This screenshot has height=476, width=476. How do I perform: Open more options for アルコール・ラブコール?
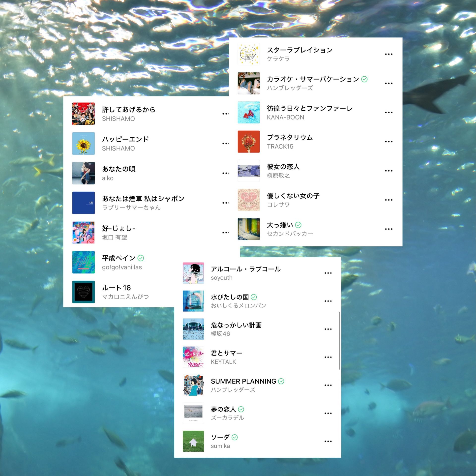pos(328,273)
